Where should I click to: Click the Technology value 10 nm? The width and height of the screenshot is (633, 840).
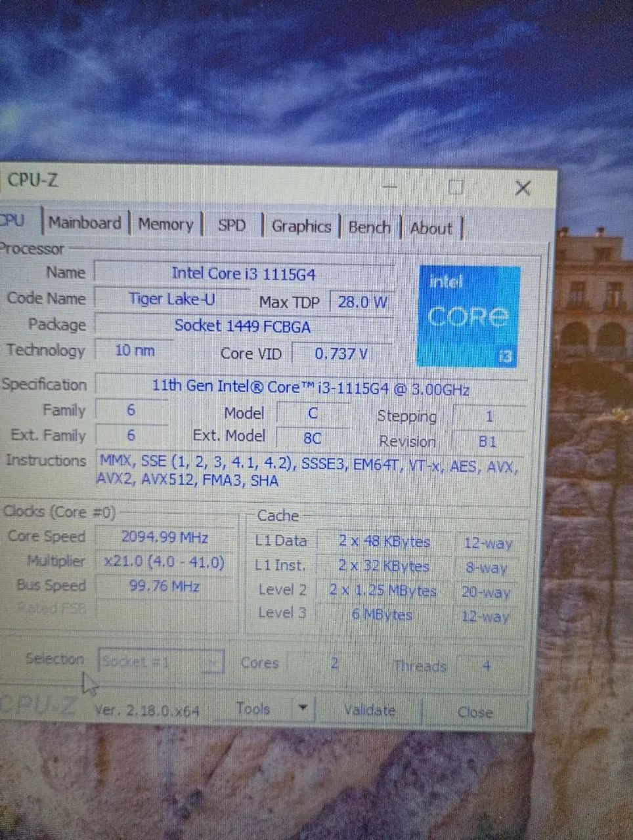click(135, 350)
